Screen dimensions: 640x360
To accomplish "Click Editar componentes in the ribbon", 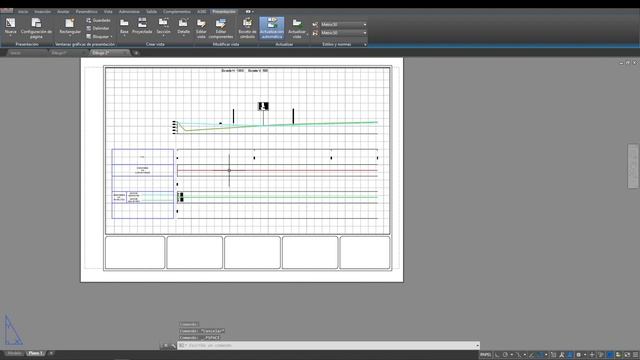I will pos(221,28).
